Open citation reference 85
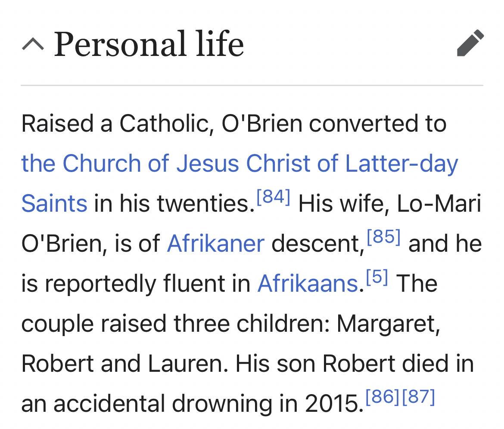This screenshot has height=429, width=504. (x=383, y=238)
